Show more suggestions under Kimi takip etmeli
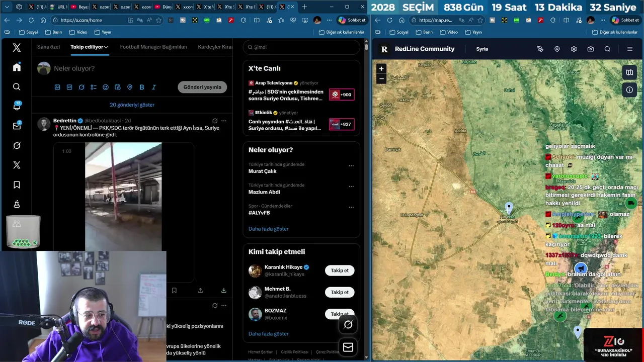Viewport: 644px width, 362px height. point(268,334)
